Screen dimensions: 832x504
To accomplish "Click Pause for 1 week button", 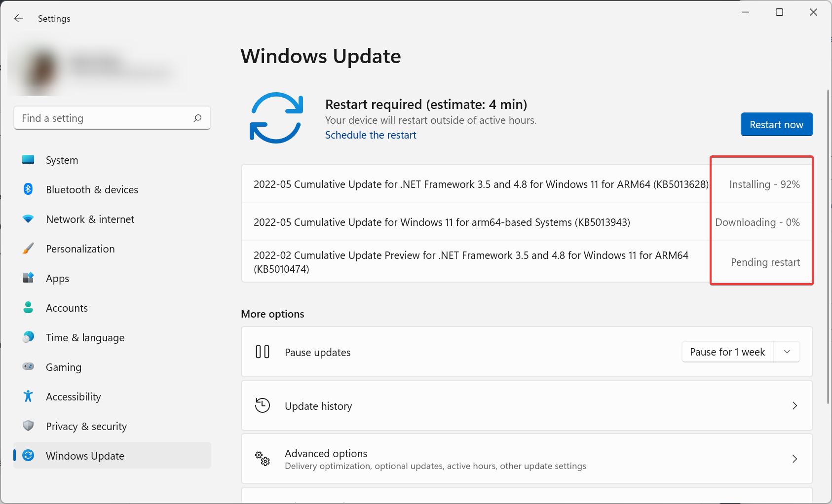I will click(x=727, y=352).
